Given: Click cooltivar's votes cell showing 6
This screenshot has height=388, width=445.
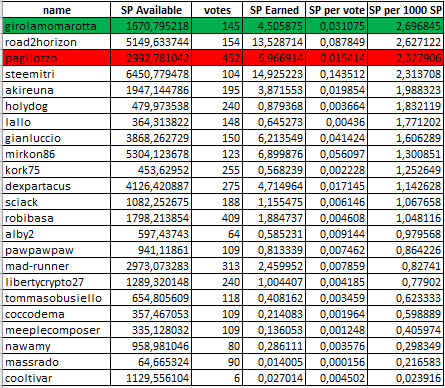Looking at the screenshot, I should pos(217,378).
